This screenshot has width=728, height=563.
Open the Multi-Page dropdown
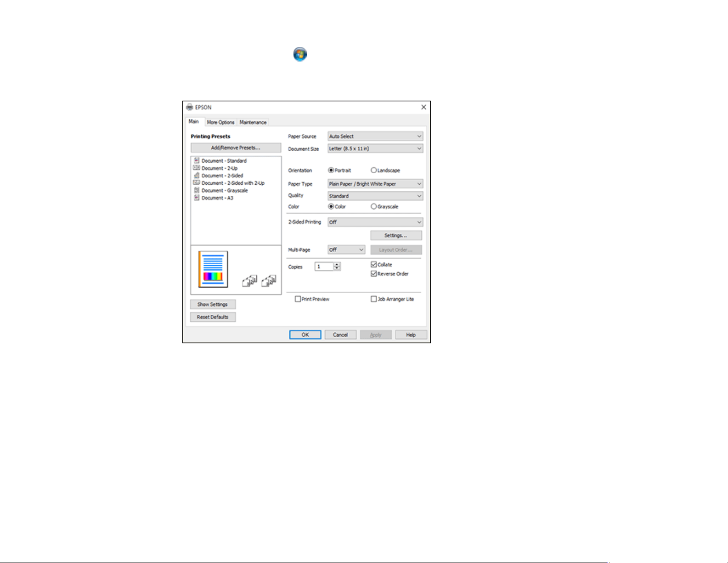point(346,250)
